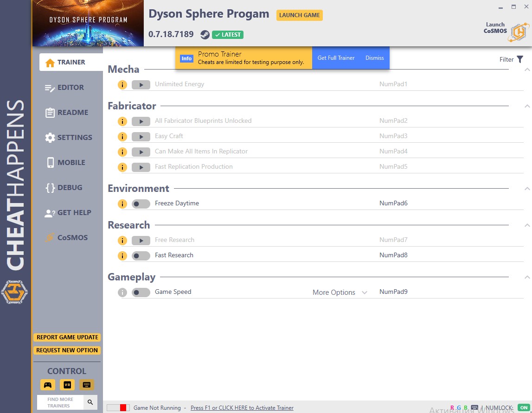Click REQUEST NEW OPTION button
The image size is (532, 413).
(x=67, y=350)
